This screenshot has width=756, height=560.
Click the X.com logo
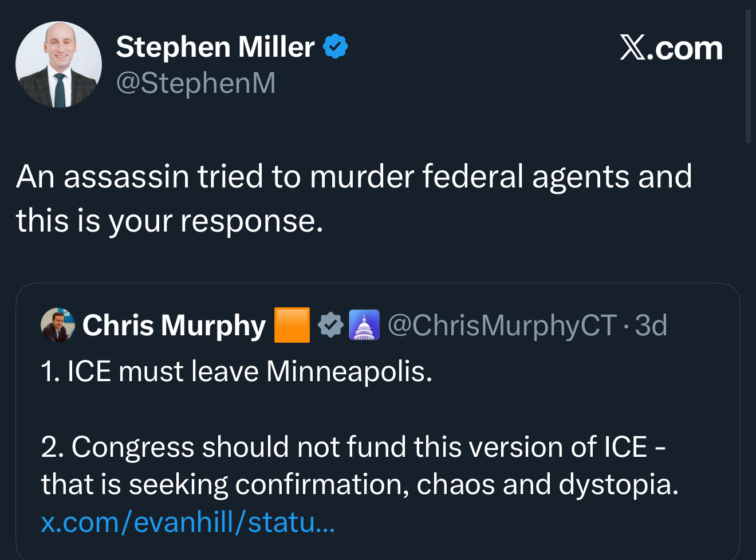[671, 48]
